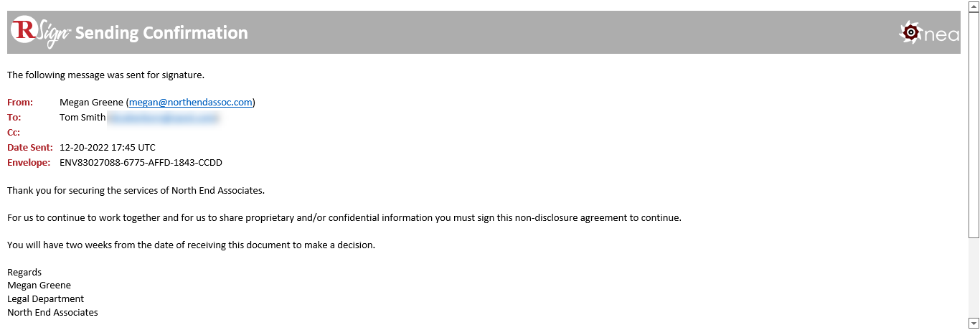
Task: Open megan@northendassoc.com email link
Action: (191, 102)
